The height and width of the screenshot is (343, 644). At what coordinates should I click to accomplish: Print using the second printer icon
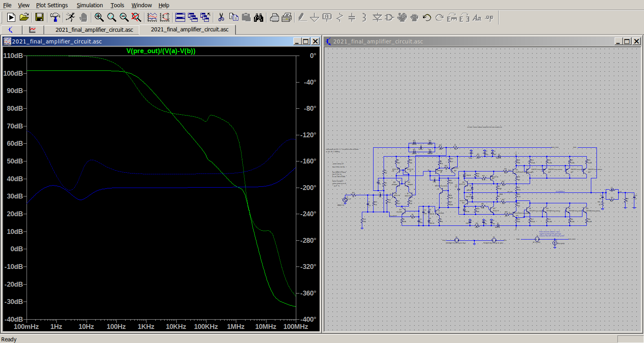pos(287,17)
